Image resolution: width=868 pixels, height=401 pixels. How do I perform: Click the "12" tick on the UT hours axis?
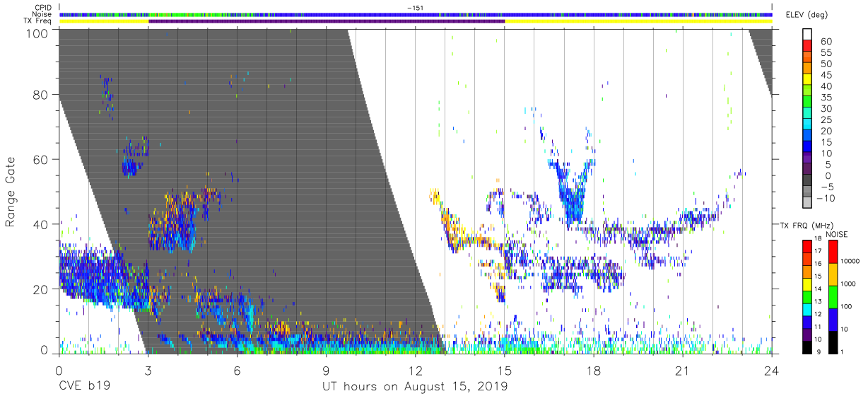[x=416, y=370]
